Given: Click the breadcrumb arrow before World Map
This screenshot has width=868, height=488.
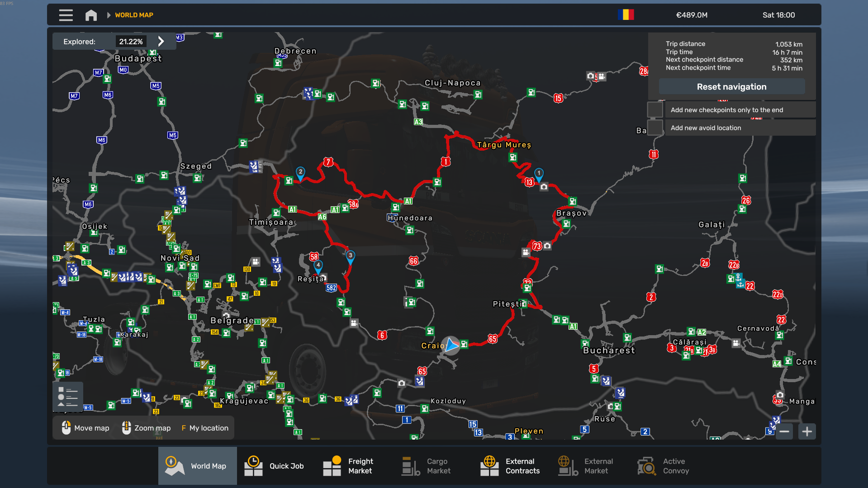Looking at the screenshot, I should click(109, 15).
